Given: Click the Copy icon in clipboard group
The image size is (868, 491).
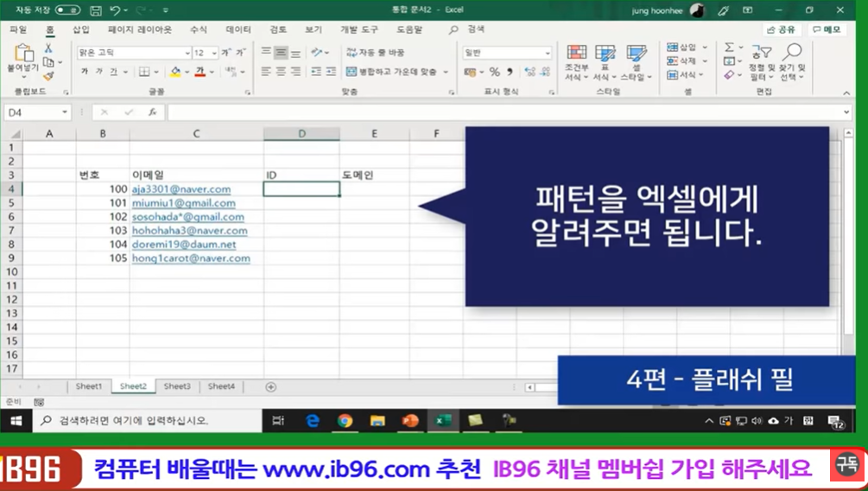Looking at the screenshot, I should coord(48,62).
